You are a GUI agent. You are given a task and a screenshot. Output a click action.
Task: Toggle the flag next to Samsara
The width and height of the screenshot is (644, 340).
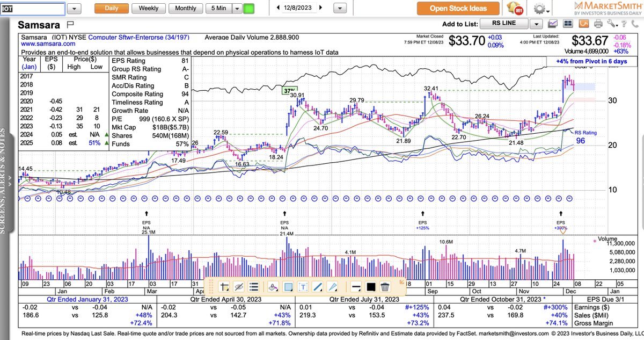[x=70, y=25]
